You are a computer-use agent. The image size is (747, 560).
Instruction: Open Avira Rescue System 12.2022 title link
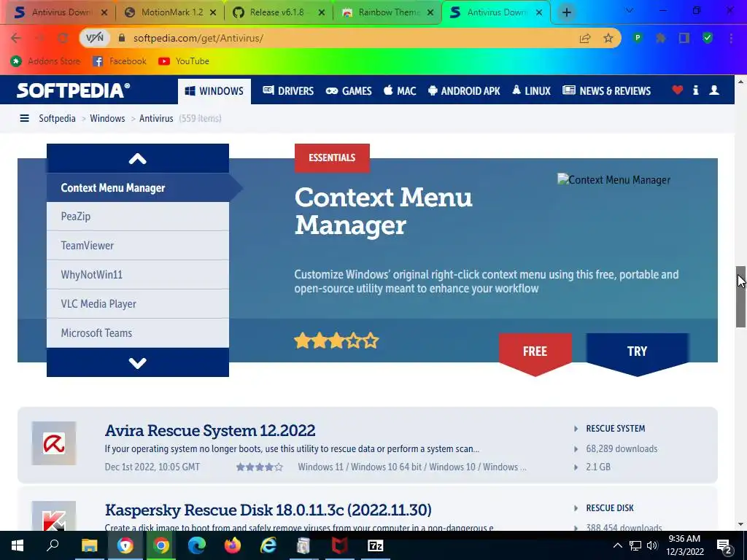click(210, 430)
